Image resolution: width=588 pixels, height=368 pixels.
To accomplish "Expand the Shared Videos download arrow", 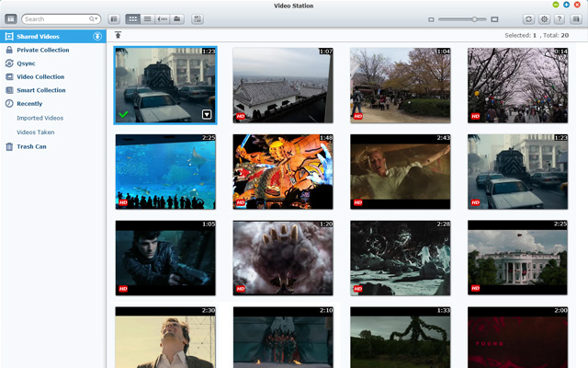I will (97, 36).
